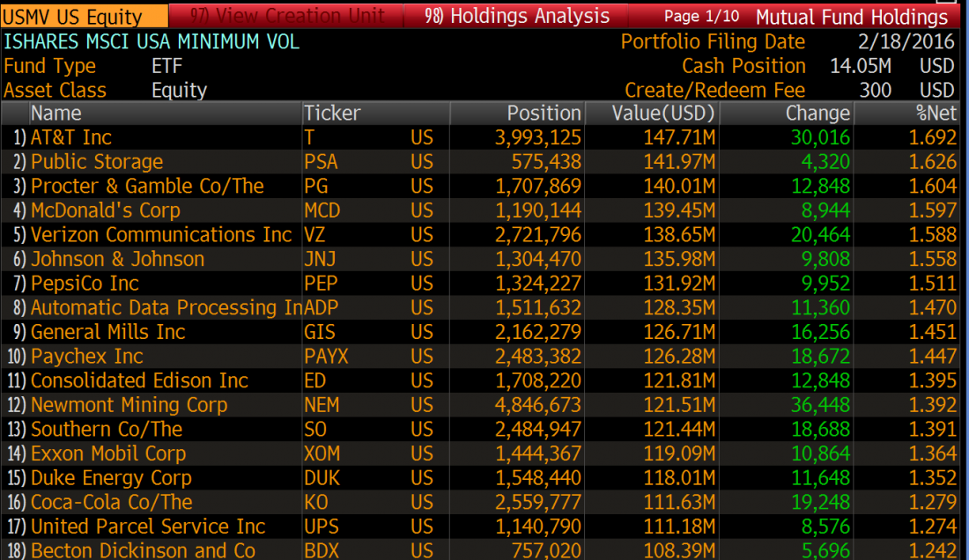Select the Exxon Mobil Corp holding
Screen dimensions: 969x560
[x=107, y=453]
